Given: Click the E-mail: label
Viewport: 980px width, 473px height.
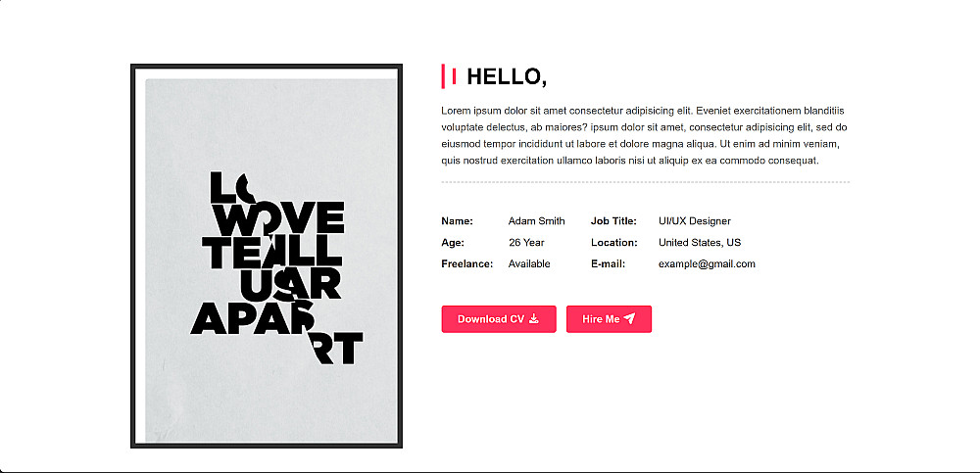Looking at the screenshot, I should [x=609, y=263].
